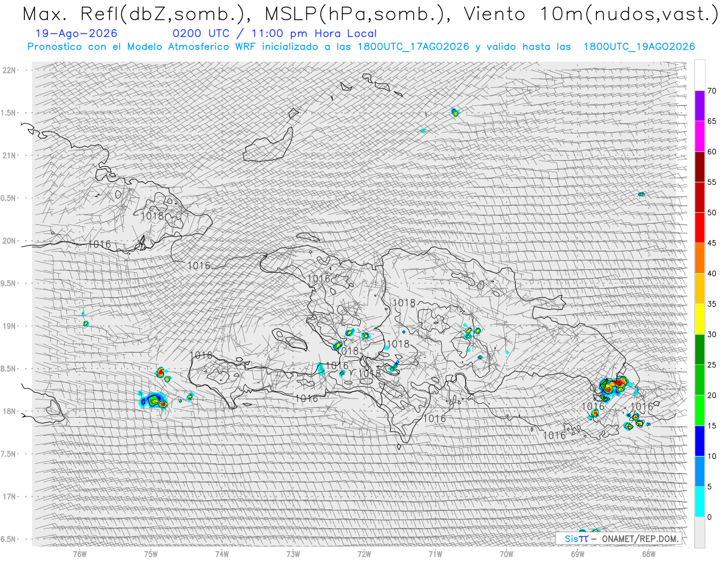Viewport: 728px width, 562px height.
Task: Pick the orange 40–45 dBZ colorbar segment
Action: (699, 258)
